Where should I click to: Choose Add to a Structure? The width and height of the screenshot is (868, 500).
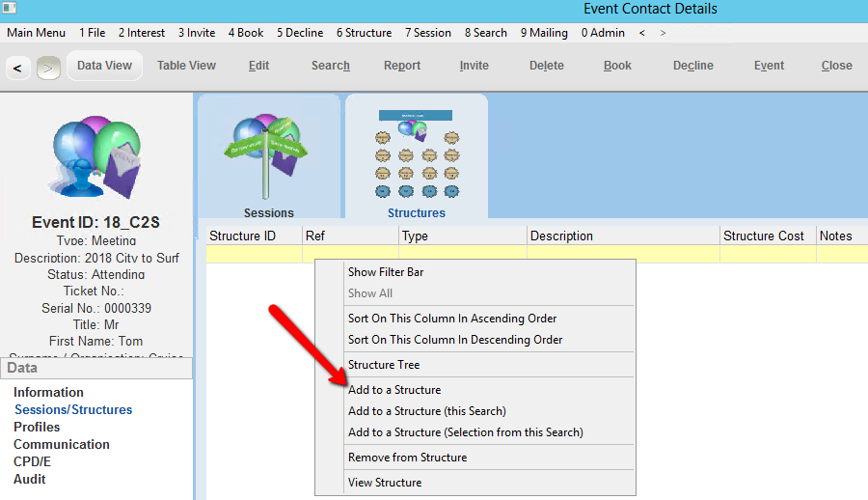(x=394, y=390)
